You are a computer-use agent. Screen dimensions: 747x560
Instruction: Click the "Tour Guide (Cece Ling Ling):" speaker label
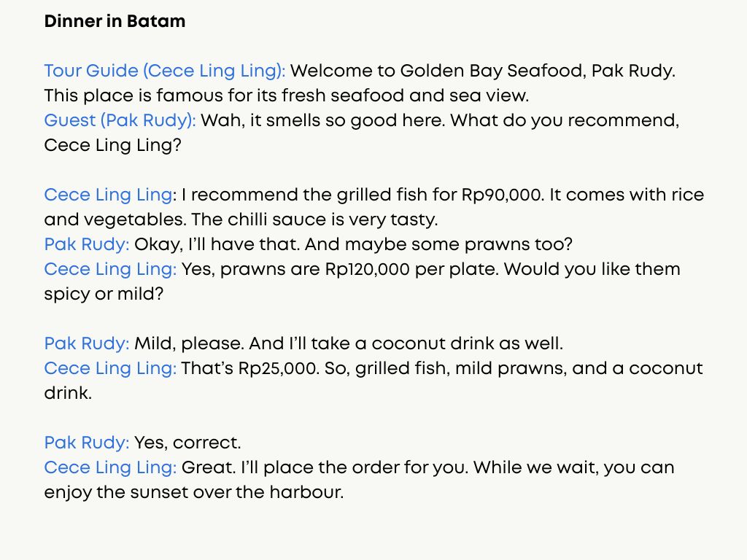pyautogui.click(x=164, y=71)
